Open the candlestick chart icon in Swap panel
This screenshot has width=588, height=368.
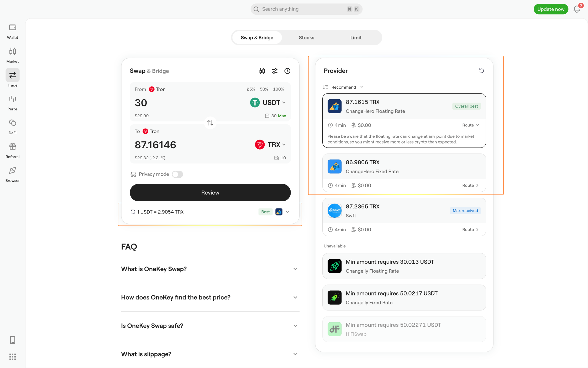[262, 71]
